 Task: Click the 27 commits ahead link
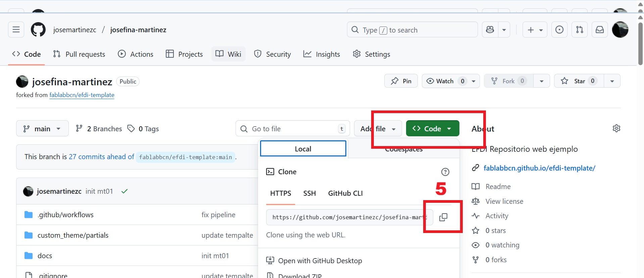point(101,157)
